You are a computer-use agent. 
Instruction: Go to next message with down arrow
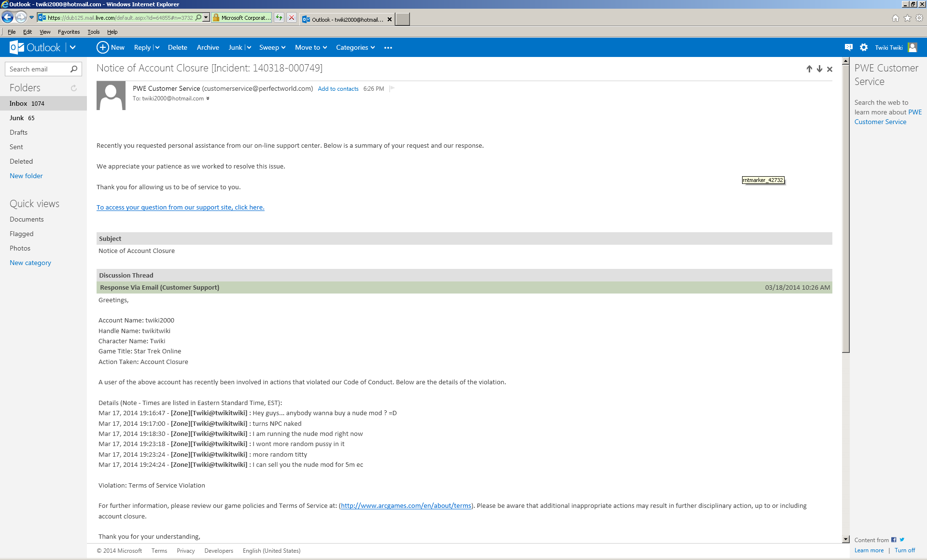[x=819, y=69]
